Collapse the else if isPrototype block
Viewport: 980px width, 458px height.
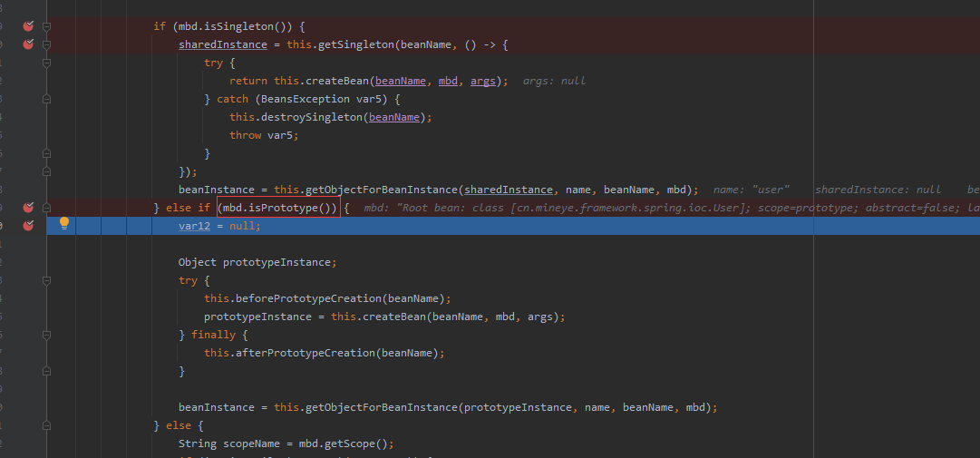pyautogui.click(x=46, y=208)
